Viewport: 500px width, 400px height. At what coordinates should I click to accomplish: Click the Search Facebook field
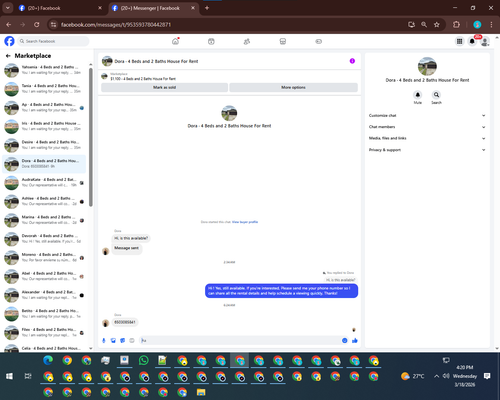coord(53,41)
